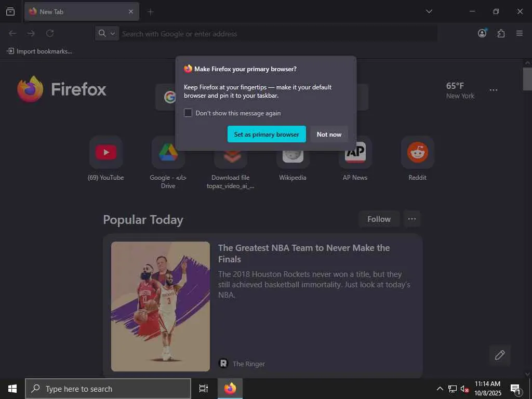This screenshot has height=399, width=532.
Task: Open the Windows Start menu
Action: [x=12, y=389]
